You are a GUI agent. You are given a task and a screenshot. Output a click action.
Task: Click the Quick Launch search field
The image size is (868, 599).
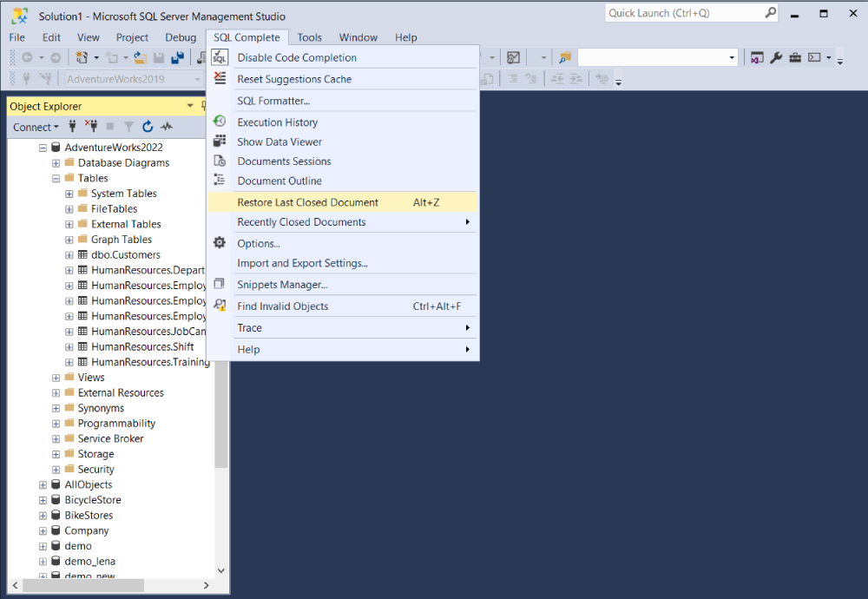click(x=686, y=13)
